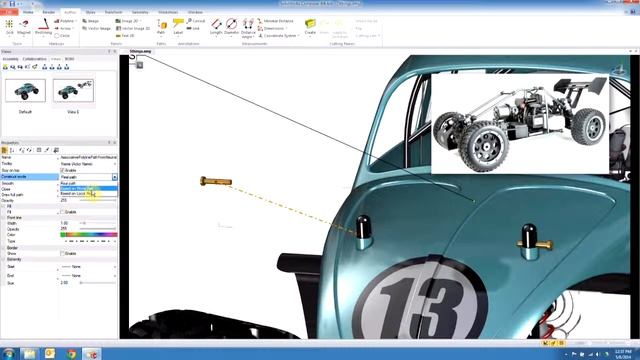Image resolution: width=640 pixels, height=360 pixels.
Task: Select the View 1 thumbnail
Action: 73,91
